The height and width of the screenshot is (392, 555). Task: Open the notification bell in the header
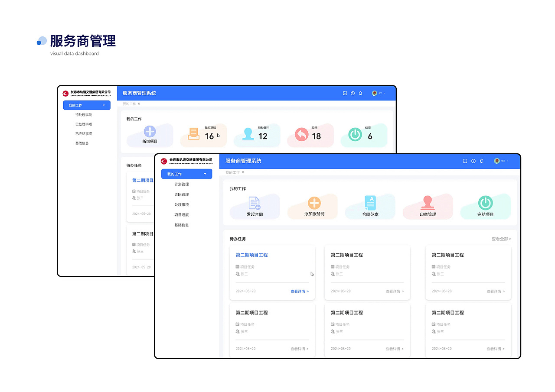point(481,161)
